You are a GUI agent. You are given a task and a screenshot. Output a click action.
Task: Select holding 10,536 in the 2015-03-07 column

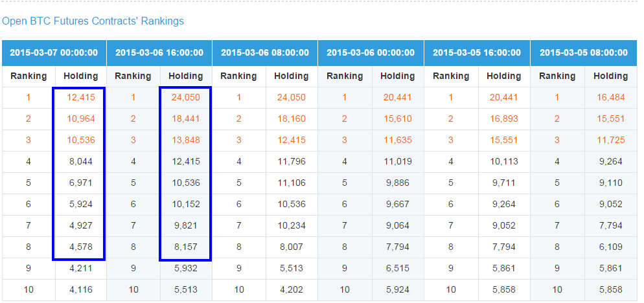(x=81, y=140)
